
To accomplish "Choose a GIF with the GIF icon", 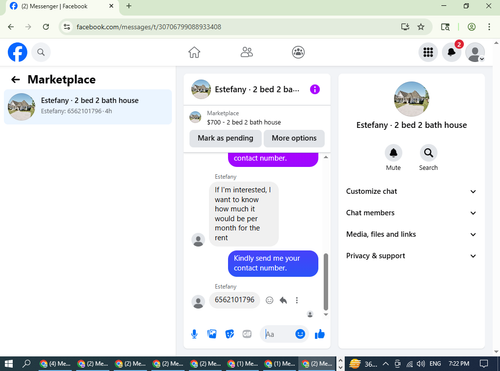I will (247, 334).
